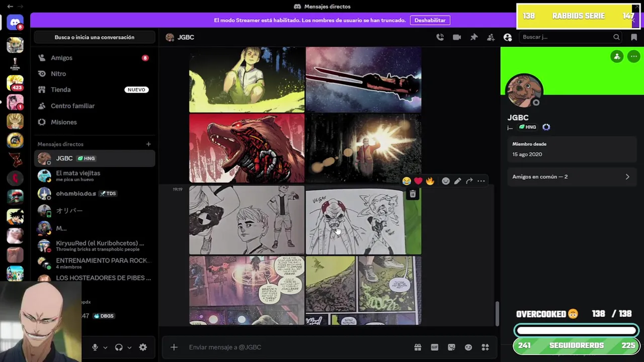
Task: Open bookmark icon next to search
Action: click(634, 37)
